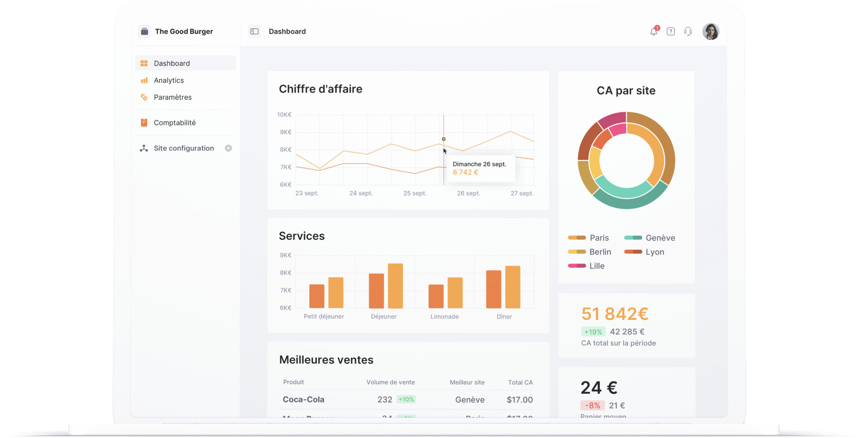Click the headset support icon
This screenshot has width=868, height=438.
688,32
